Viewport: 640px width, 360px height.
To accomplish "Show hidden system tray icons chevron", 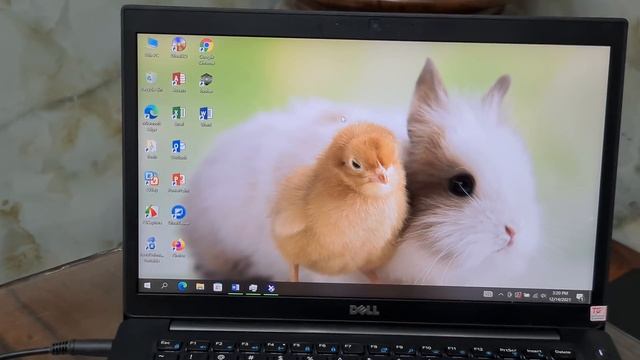I will [500, 294].
